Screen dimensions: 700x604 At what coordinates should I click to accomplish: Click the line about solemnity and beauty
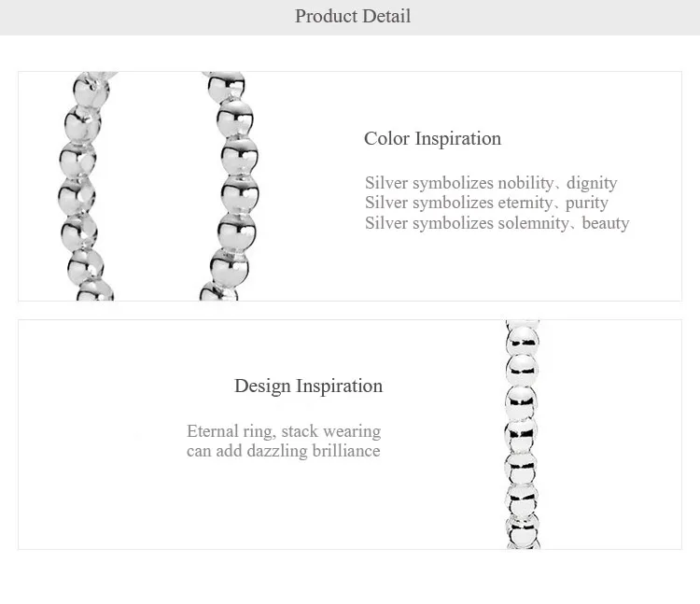[497, 223]
